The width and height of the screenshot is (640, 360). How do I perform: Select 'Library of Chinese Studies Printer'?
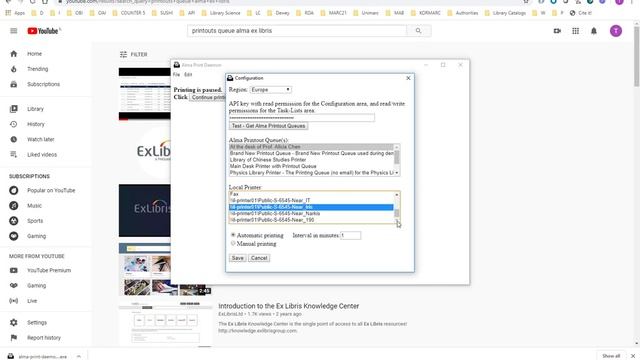pyautogui.click(x=311, y=160)
